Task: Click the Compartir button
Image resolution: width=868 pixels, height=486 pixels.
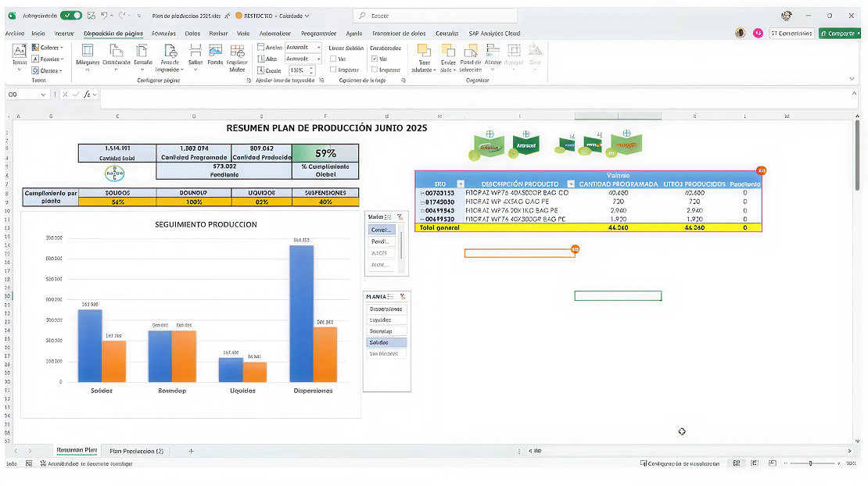Action: point(839,34)
